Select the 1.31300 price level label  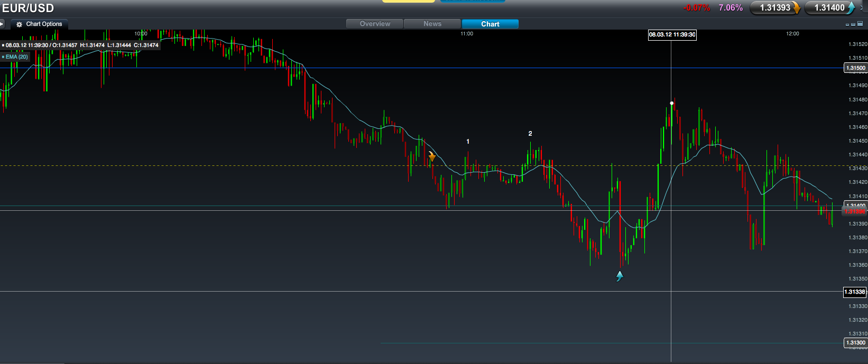854,343
